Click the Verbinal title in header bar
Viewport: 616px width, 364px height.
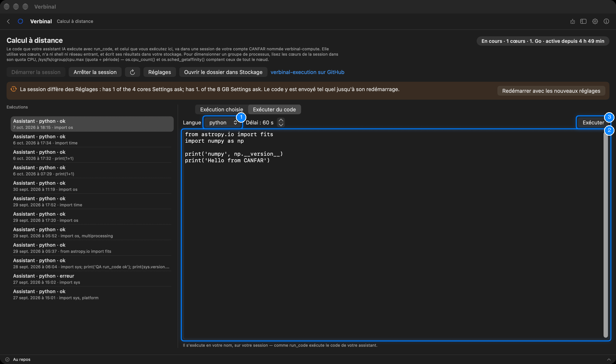pyautogui.click(x=41, y=22)
